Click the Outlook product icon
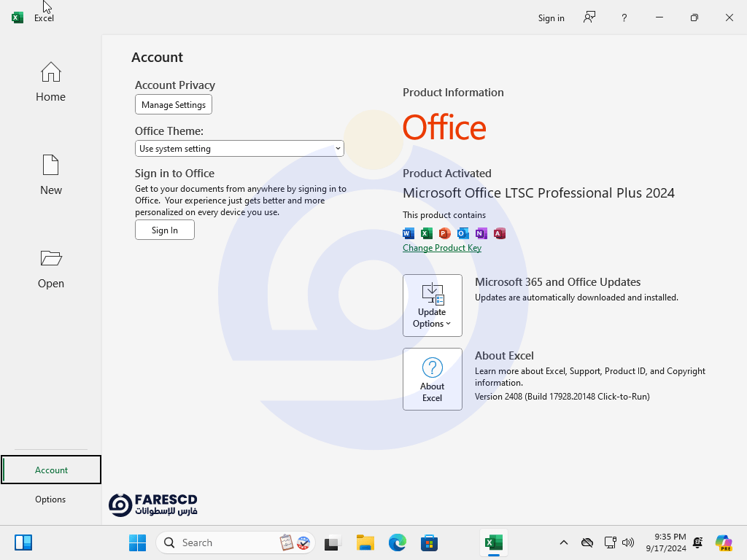The width and height of the screenshot is (747, 560). (462, 233)
